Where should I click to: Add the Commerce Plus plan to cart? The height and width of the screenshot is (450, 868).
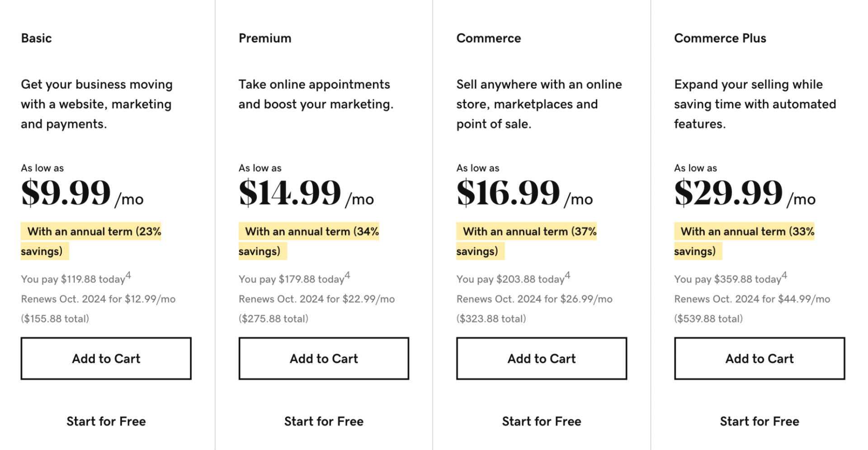[759, 358]
